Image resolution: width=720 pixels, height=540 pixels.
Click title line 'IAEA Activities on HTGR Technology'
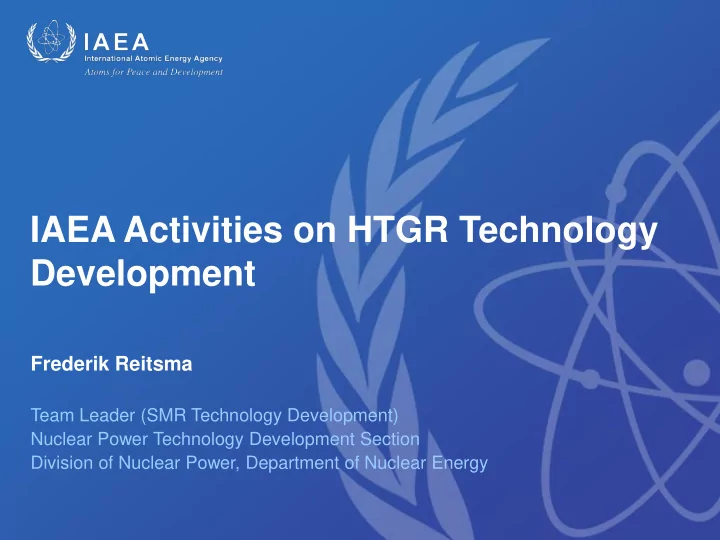tap(344, 231)
